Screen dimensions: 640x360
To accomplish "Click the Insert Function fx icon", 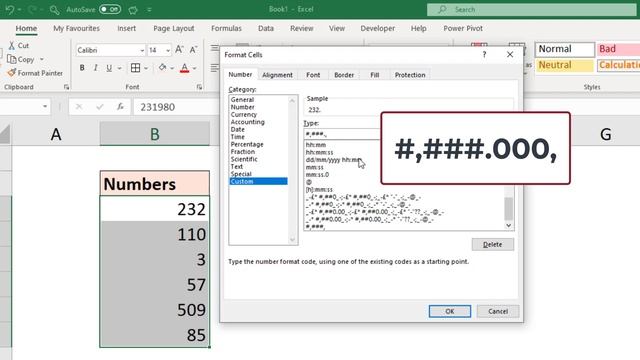I will [x=120, y=107].
